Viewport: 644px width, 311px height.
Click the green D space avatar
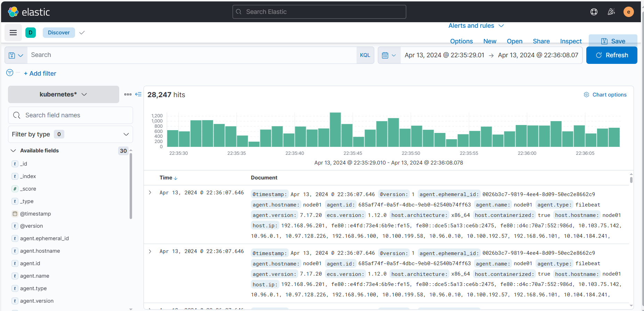pos(31,33)
